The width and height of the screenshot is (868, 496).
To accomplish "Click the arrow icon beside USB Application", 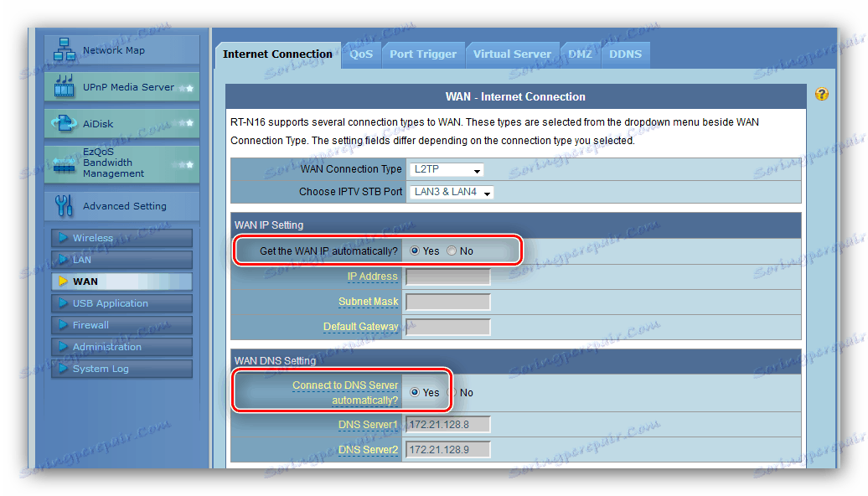I will tap(63, 302).
